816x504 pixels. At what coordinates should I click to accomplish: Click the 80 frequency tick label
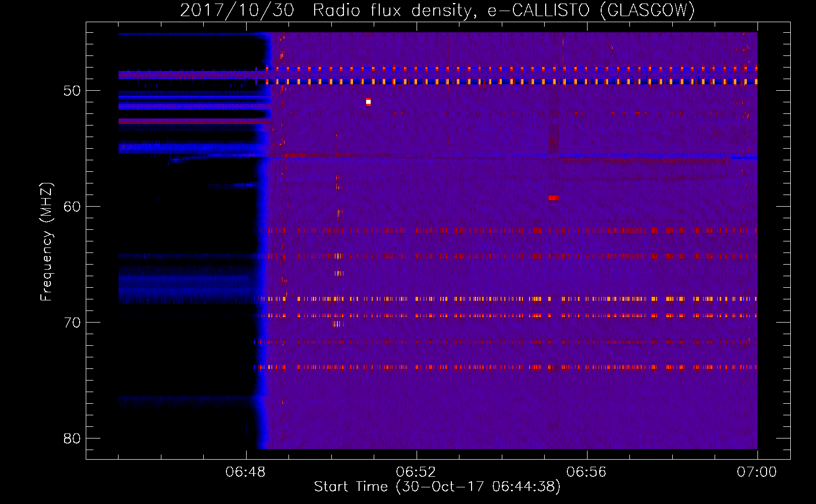pyautogui.click(x=72, y=438)
